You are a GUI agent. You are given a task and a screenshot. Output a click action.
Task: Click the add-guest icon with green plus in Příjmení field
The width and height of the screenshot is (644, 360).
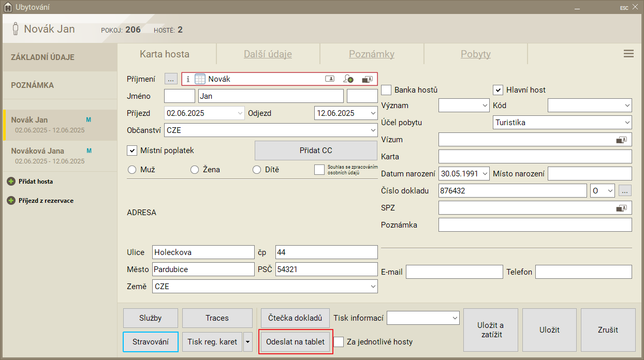point(348,79)
